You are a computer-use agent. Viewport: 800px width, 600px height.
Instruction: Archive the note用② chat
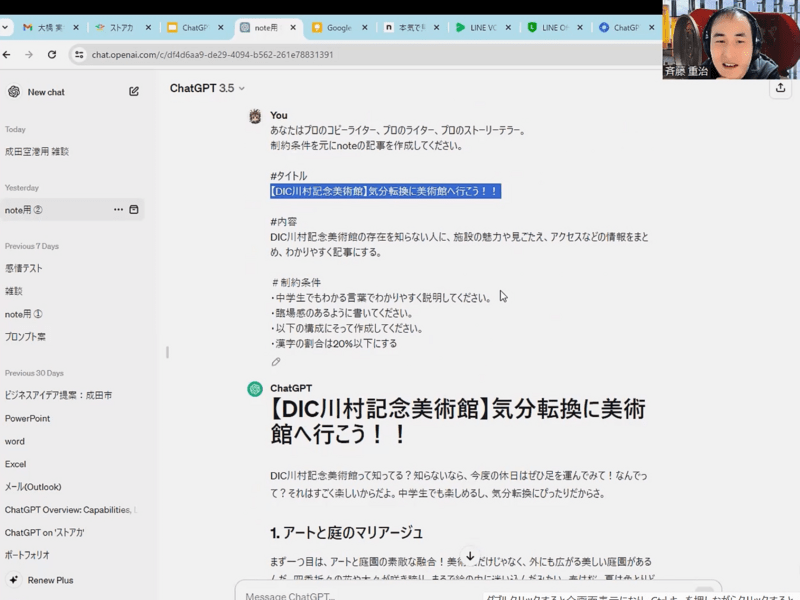(x=134, y=210)
